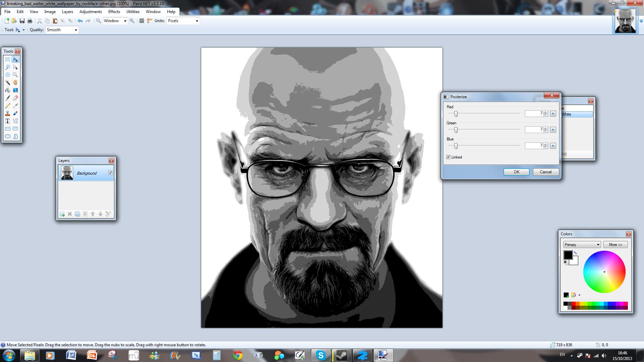The image size is (644, 362).
Task: Click the More >> button in Colors
Action: [615, 245]
